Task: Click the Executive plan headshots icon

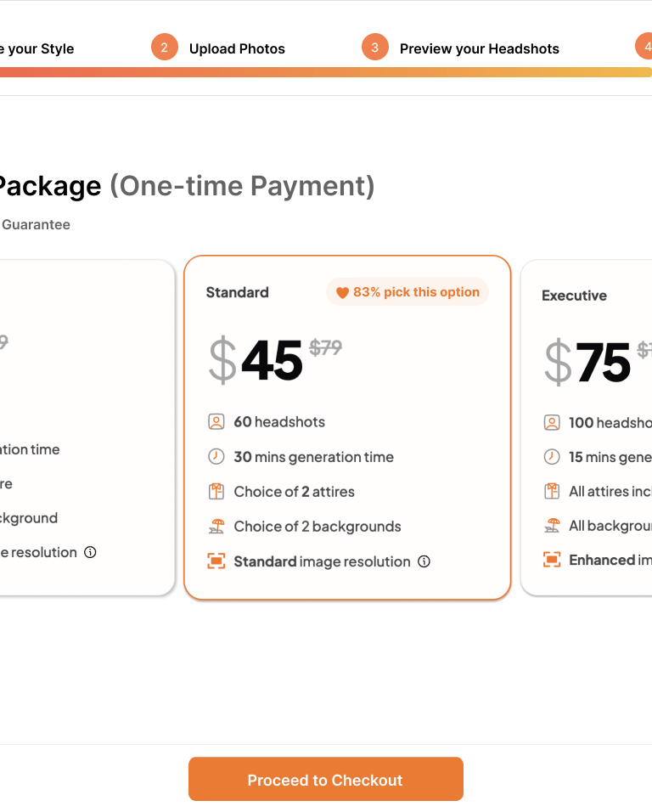Action: tap(552, 422)
